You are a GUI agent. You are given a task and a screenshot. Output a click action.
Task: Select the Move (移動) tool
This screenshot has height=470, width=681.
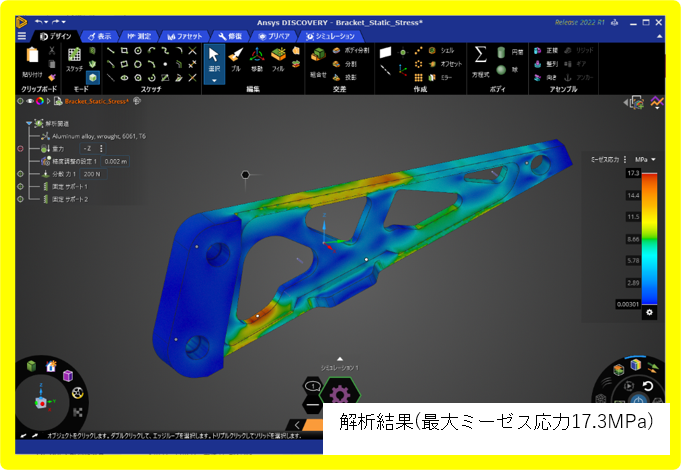[257, 60]
